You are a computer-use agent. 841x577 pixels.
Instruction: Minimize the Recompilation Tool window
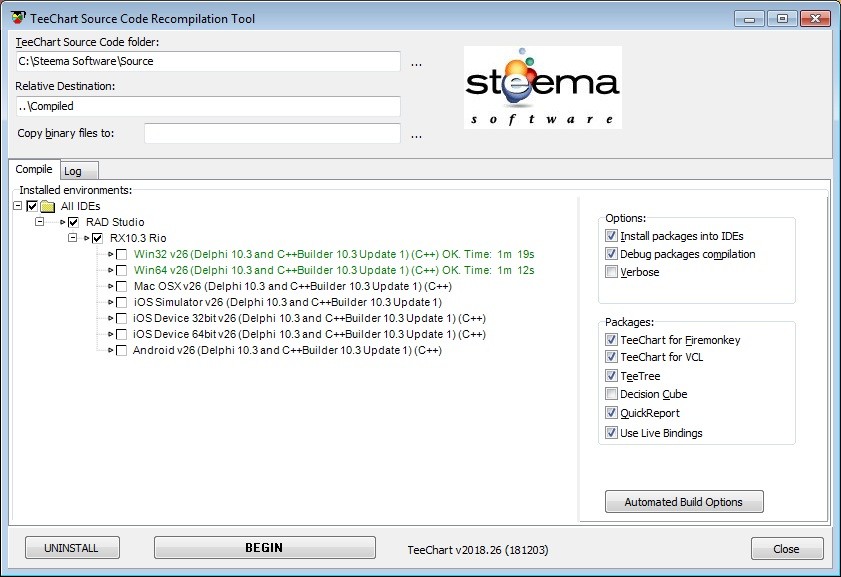tap(750, 19)
